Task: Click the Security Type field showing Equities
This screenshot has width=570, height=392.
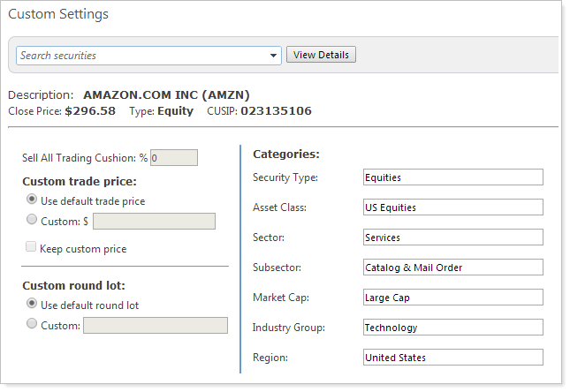Action: [452, 177]
